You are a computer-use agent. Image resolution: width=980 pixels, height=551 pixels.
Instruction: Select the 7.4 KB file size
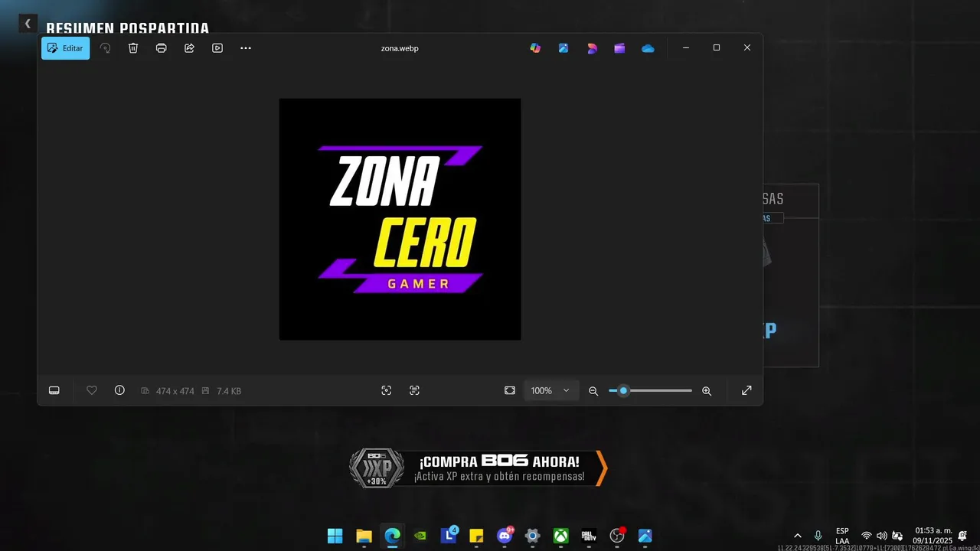point(229,391)
